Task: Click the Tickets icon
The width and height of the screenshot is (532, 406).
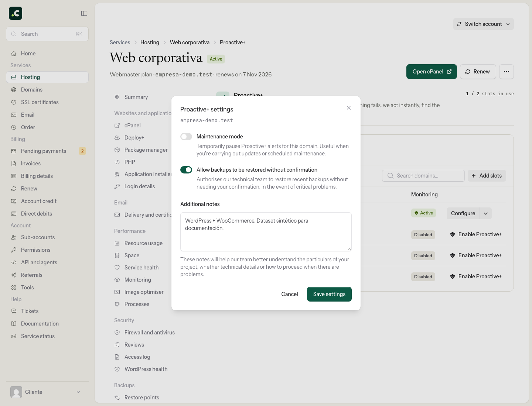Action: (x=14, y=311)
